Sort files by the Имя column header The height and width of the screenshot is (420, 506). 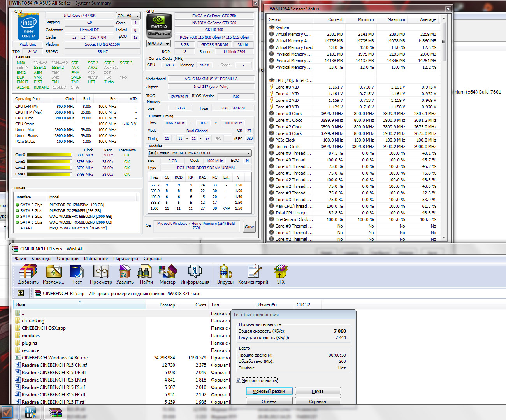[x=80, y=305]
